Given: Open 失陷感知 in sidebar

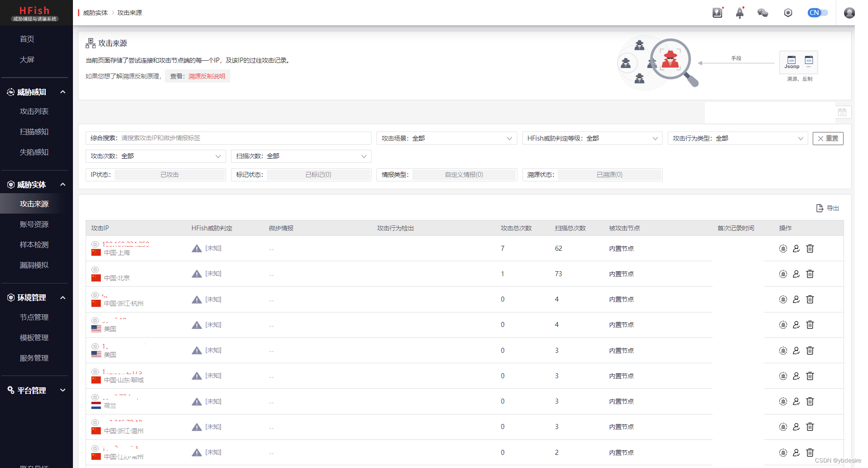Looking at the screenshot, I should tap(34, 152).
